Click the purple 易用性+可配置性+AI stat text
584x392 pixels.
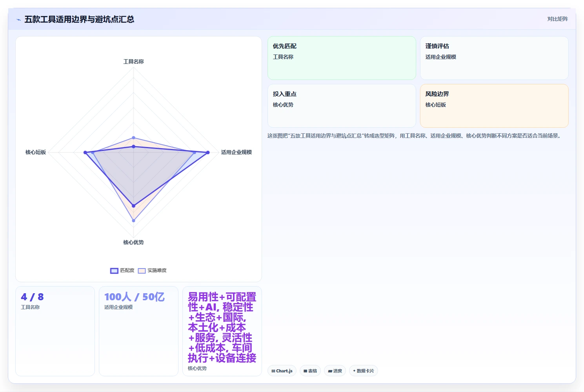pos(222,327)
